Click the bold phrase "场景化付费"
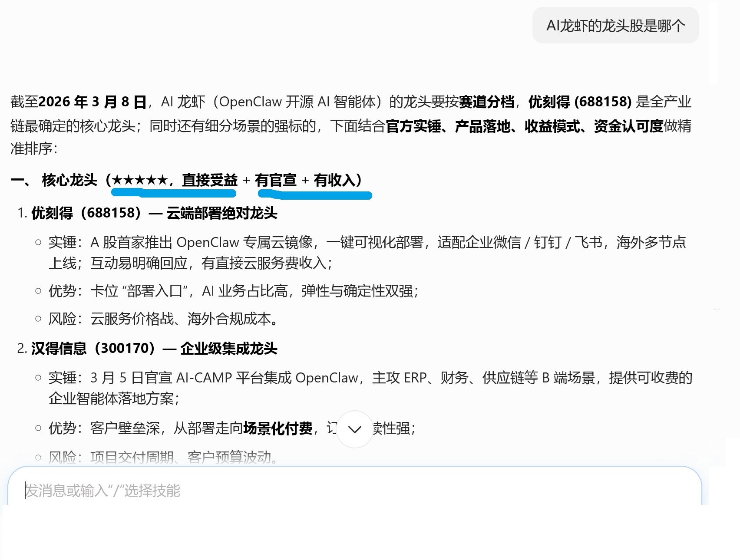This screenshot has height=560, width=740. coord(277,428)
